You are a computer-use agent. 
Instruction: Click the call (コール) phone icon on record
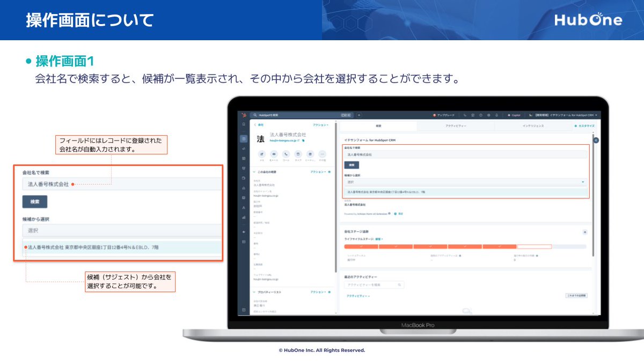(286, 154)
